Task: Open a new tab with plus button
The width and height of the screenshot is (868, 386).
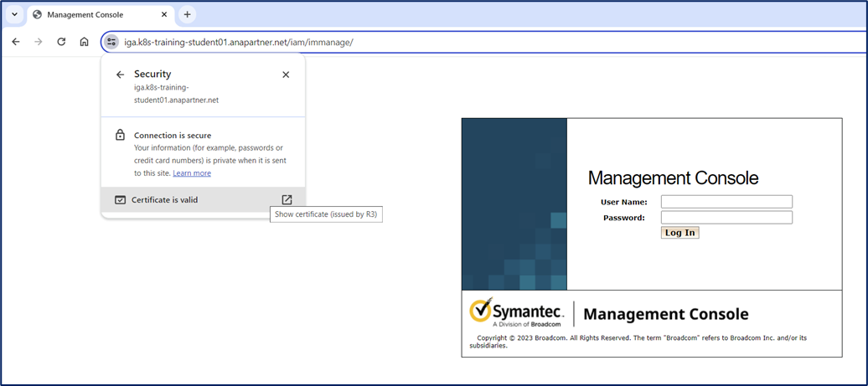Action: pyautogui.click(x=187, y=14)
